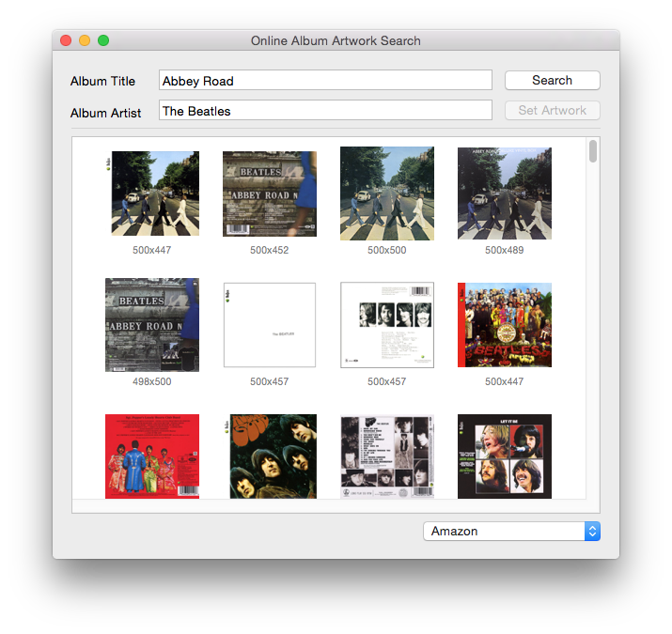The width and height of the screenshot is (672, 634).
Task: Select the Abbey Road back cover labeled 500x452
Action: (270, 193)
